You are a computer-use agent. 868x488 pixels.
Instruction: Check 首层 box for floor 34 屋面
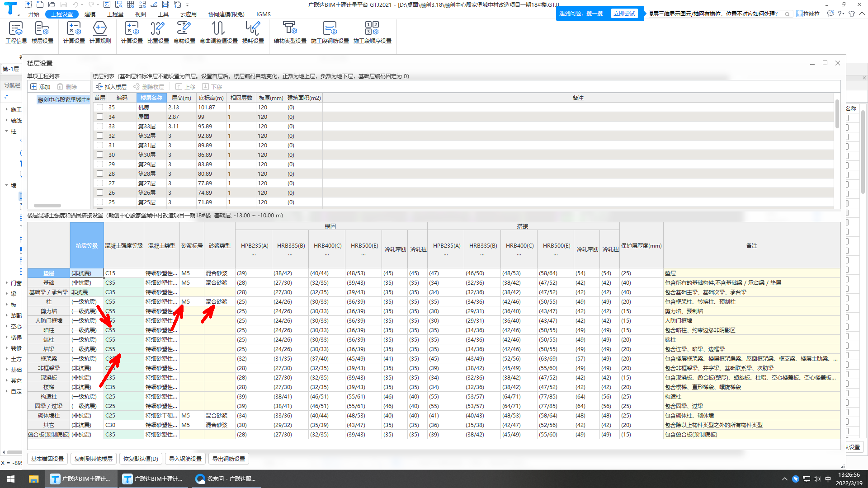tap(100, 117)
